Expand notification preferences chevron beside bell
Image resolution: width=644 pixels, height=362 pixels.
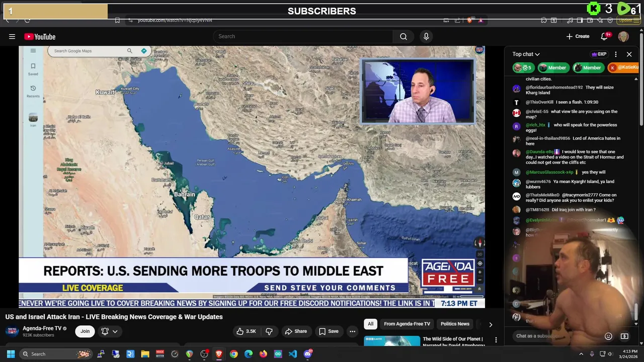coord(115,331)
